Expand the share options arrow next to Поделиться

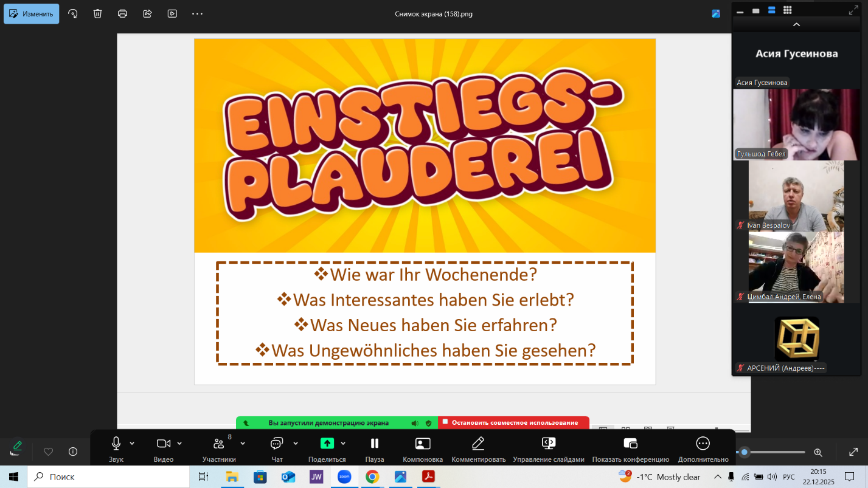(343, 443)
